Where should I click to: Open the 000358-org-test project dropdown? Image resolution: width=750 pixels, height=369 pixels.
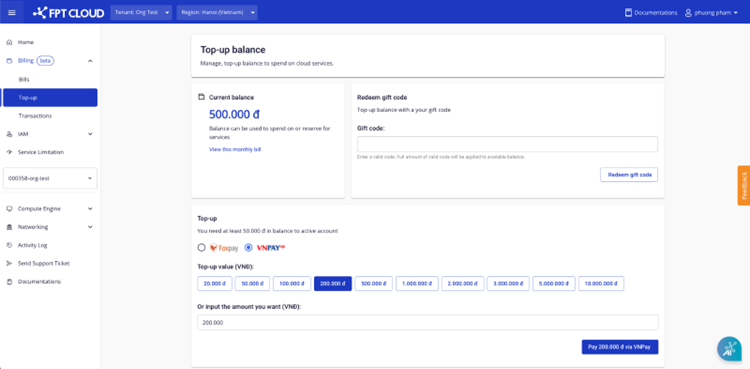point(50,178)
